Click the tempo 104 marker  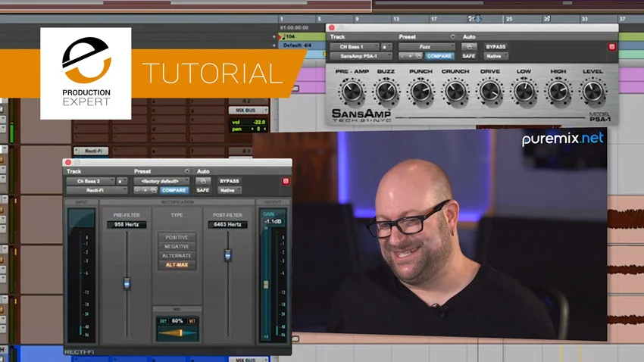[x=288, y=36]
